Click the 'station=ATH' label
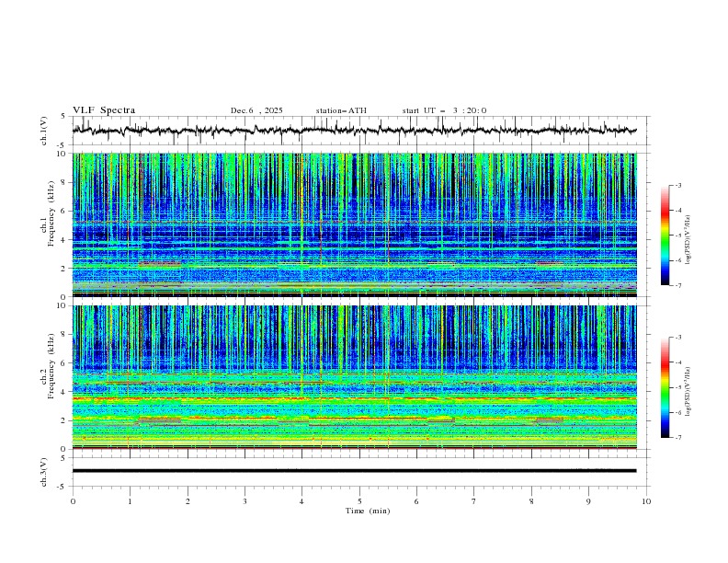The height and width of the screenshot is (563, 728). tap(341, 110)
